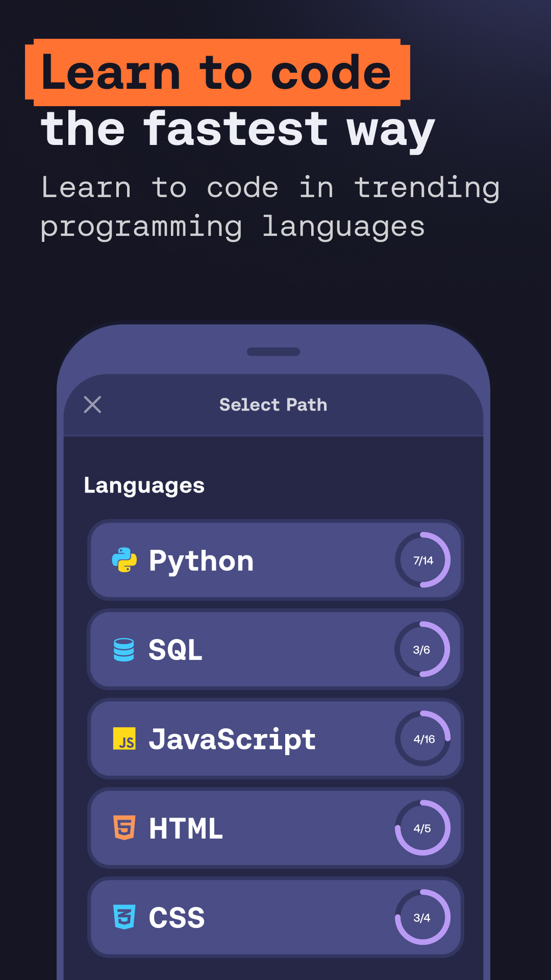Tap the CSS 3/4 progress ring
The height and width of the screenshot is (980, 551).
422,917
